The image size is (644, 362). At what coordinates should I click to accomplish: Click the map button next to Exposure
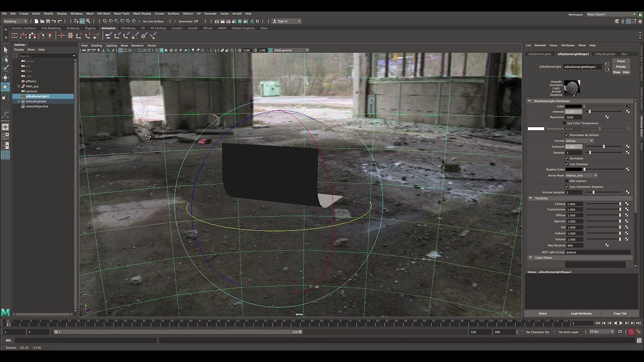point(627,146)
